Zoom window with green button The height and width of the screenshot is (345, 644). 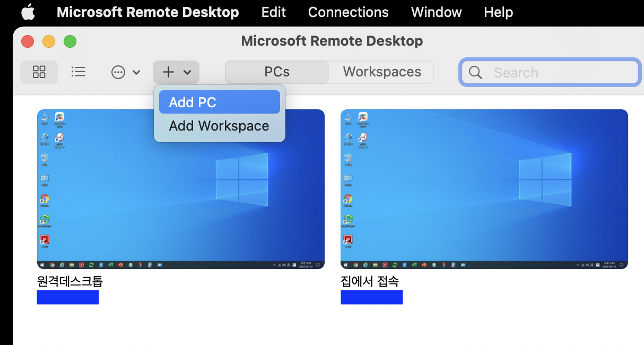click(x=70, y=41)
